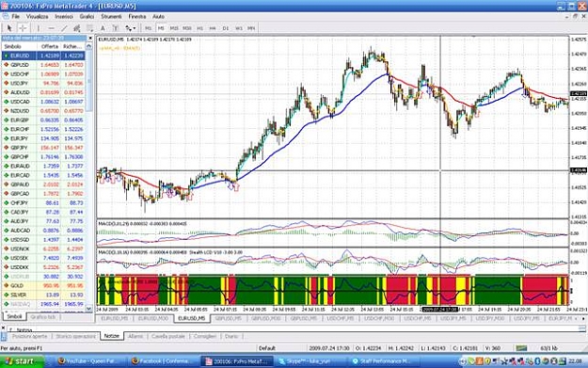Select SILVER row in Market Watch
588x368 pixels.
click(x=43, y=295)
